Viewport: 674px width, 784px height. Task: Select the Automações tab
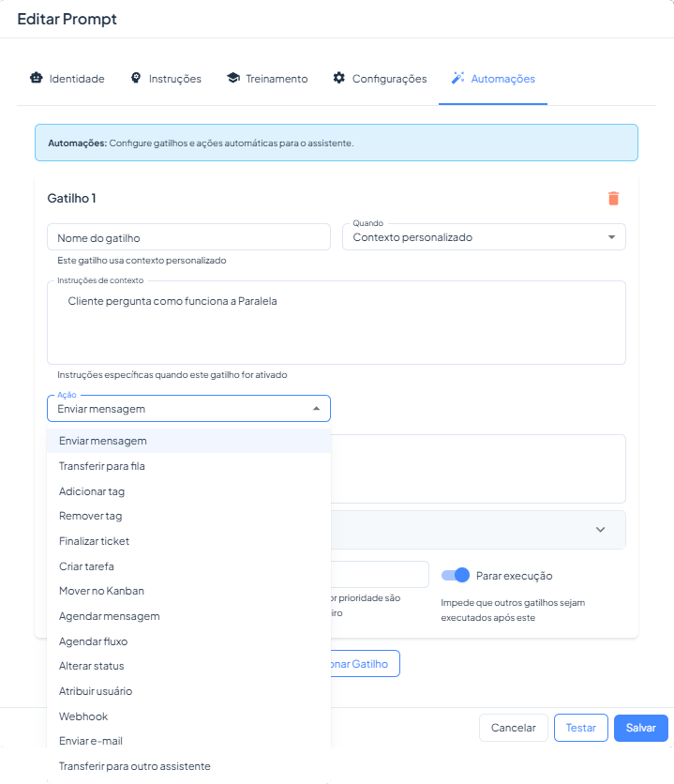point(493,79)
